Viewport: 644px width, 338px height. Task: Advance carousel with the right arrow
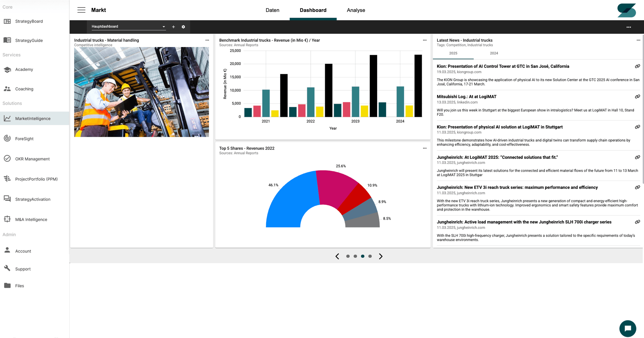[381, 256]
